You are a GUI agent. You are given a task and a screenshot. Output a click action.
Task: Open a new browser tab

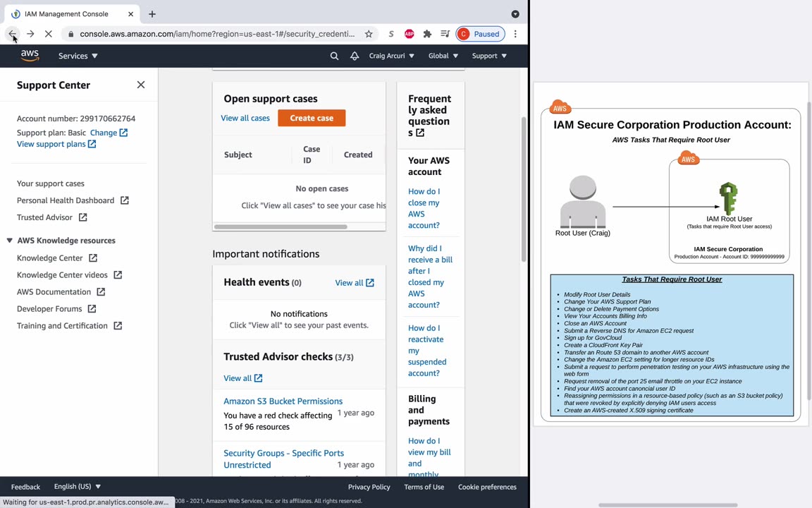coord(152,14)
